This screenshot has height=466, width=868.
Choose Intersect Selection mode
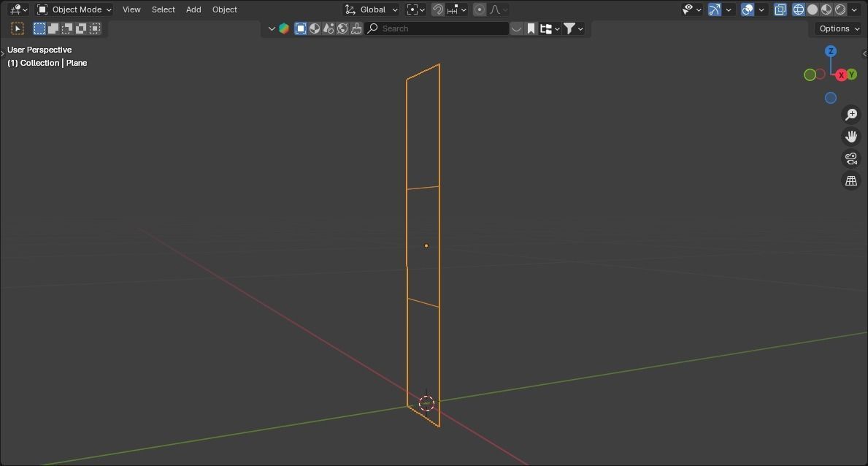(95, 28)
